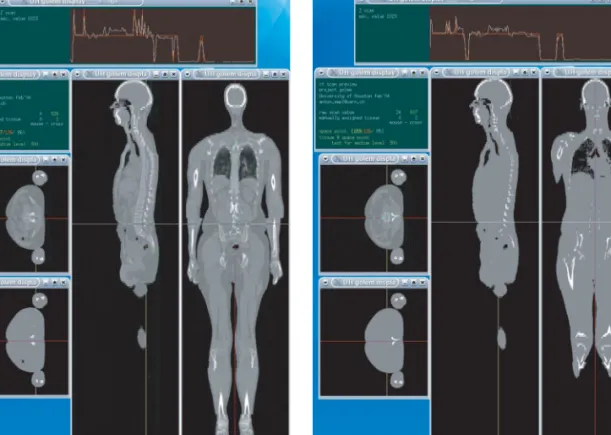Click the Z scan profile graph, right screenshot
611x435 pixels.
pos(520,34)
